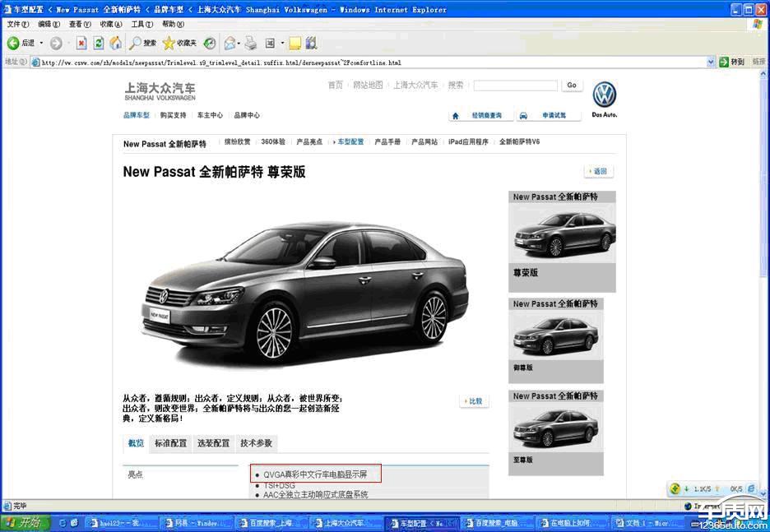770x532 pixels.
Task: Open the 360体验 sub-menu link
Action: pyautogui.click(x=273, y=141)
